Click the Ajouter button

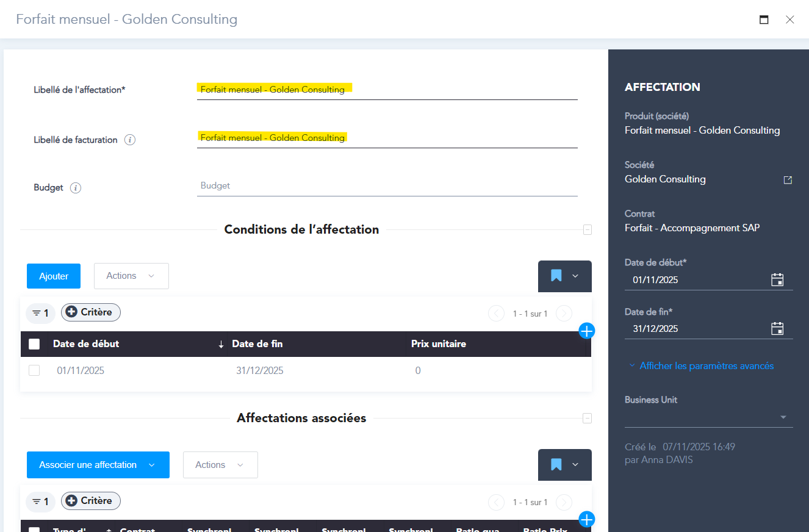tap(54, 276)
